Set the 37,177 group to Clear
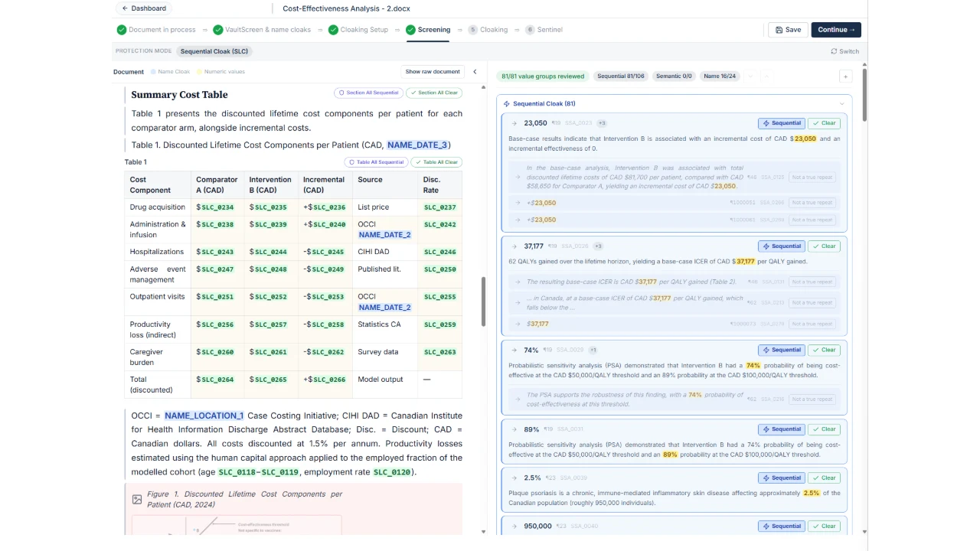 (x=824, y=246)
